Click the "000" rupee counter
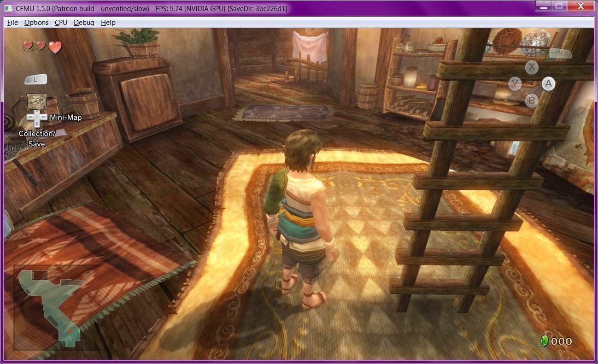The width and height of the screenshot is (598, 364). click(x=562, y=341)
